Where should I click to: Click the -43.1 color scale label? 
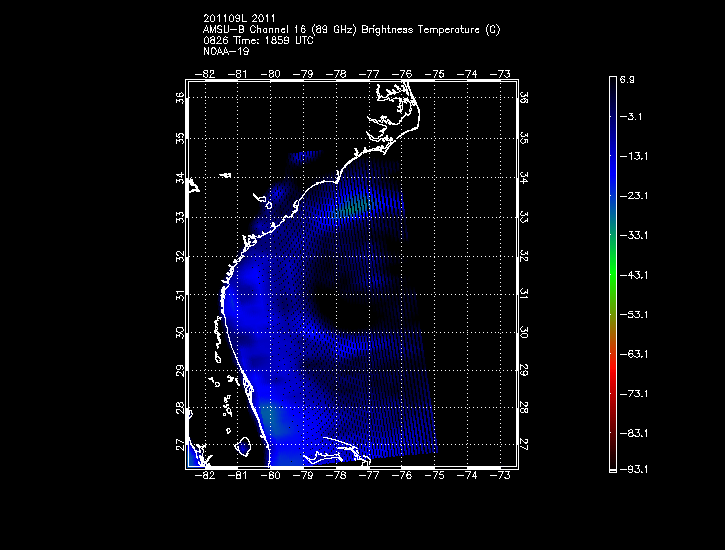click(x=633, y=275)
